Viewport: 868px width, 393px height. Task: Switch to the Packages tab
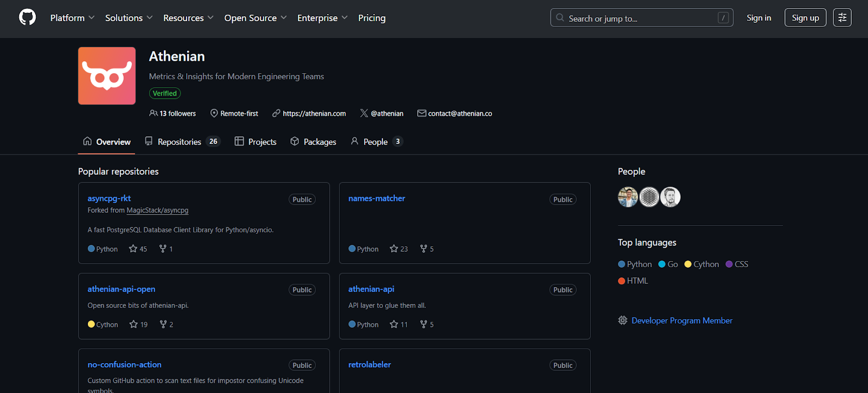click(314, 142)
